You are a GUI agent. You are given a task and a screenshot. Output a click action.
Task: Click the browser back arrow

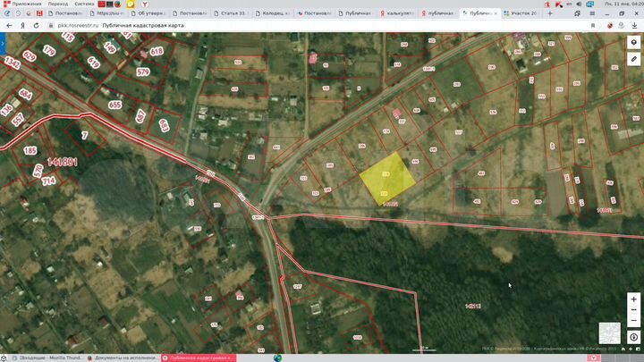[7, 26]
